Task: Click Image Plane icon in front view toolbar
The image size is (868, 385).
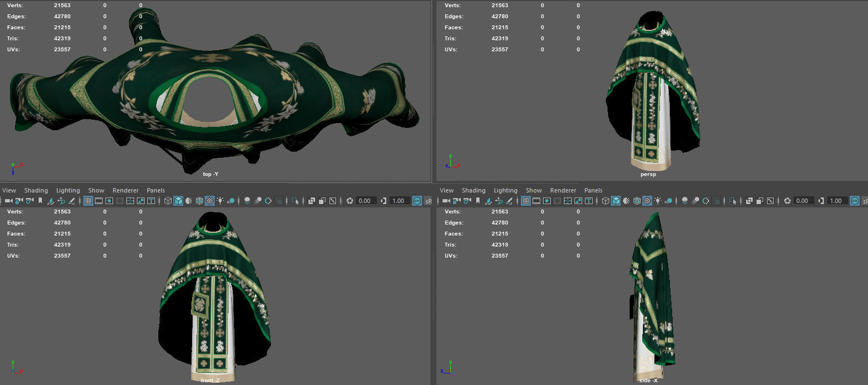Action: pyautogui.click(x=50, y=201)
